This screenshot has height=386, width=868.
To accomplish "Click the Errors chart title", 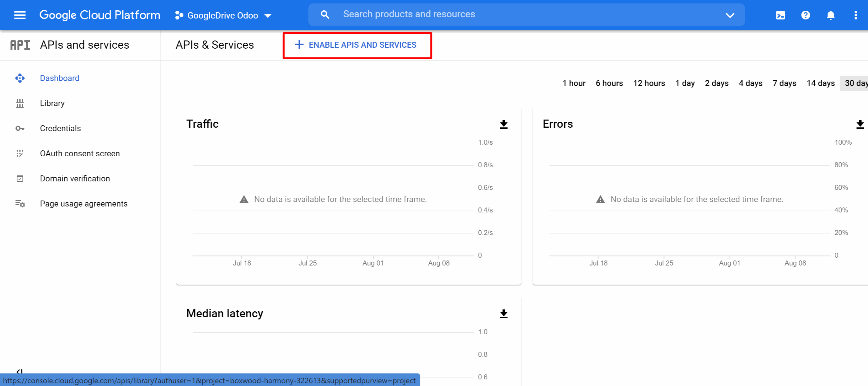I will tap(558, 124).
